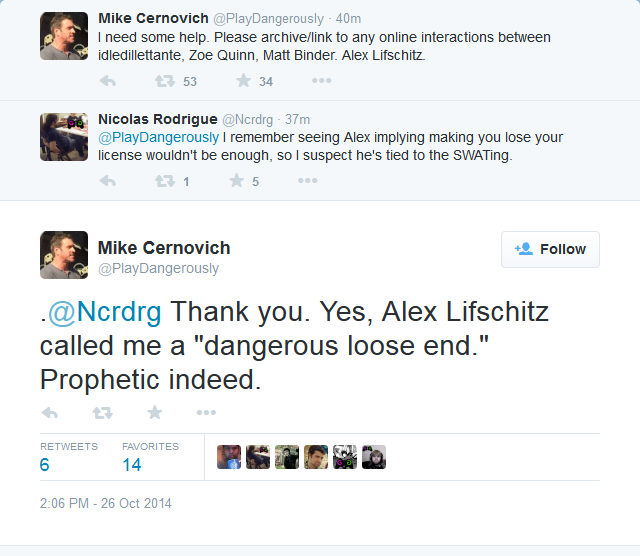Viewport: 640px width, 556px height.
Task: Retweet the tweet with 53 retweets
Action: (164, 81)
